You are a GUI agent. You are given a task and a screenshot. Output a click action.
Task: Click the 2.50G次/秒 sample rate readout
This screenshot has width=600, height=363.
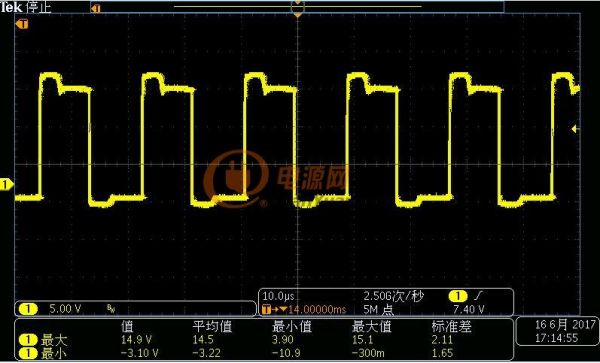click(x=393, y=296)
